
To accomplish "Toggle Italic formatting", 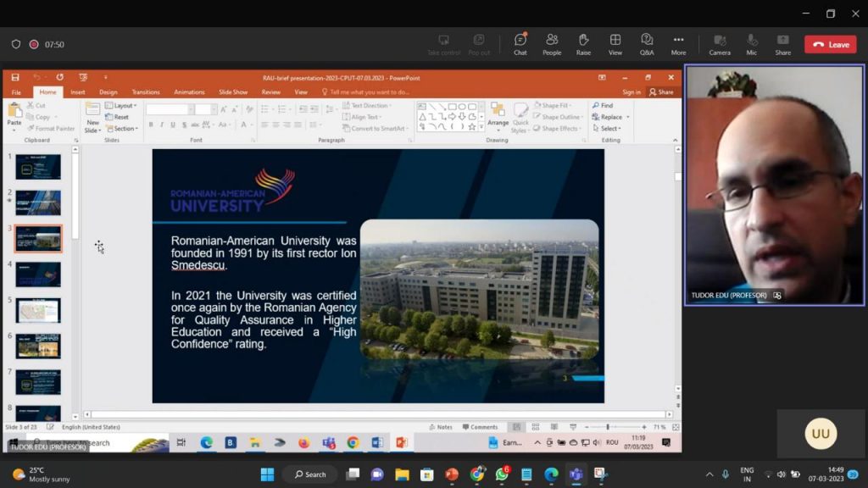I will point(162,125).
